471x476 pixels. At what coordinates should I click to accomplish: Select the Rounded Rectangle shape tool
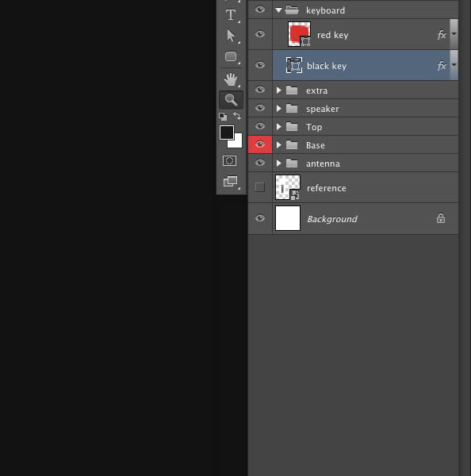tap(231, 56)
